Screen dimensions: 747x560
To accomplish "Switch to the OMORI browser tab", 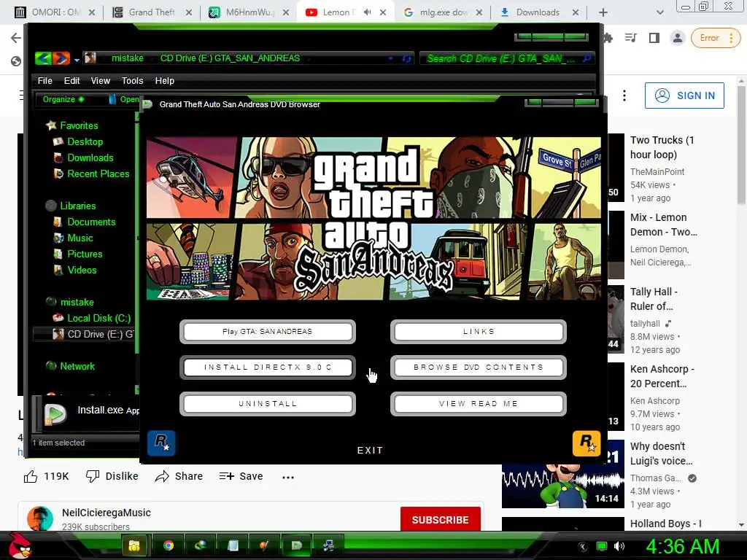I will coord(54,12).
